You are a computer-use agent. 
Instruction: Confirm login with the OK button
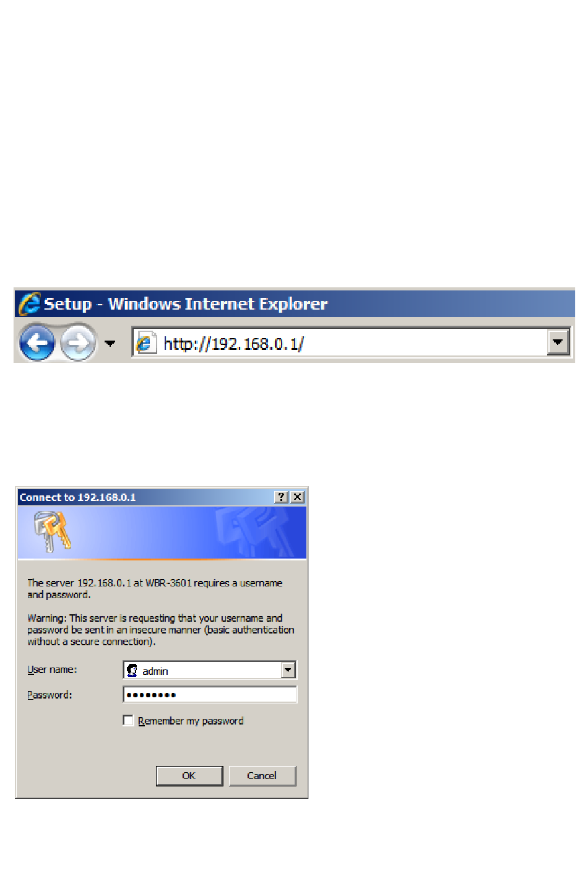[x=189, y=776]
